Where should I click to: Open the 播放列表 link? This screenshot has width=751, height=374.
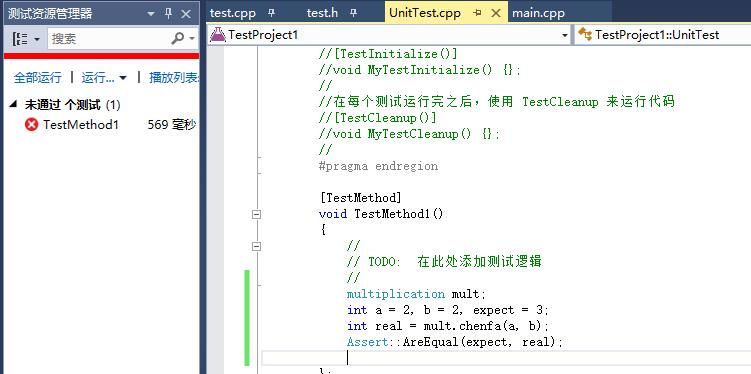[174, 78]
